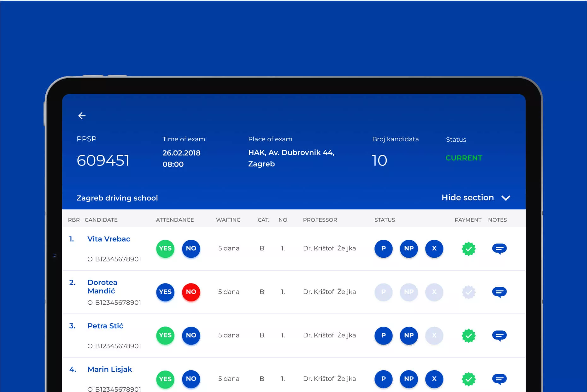The width and height of the screenshot is (587, 392).
Task: Click the green payment badge for Vita Vrebac
Action: click(468, 249)
